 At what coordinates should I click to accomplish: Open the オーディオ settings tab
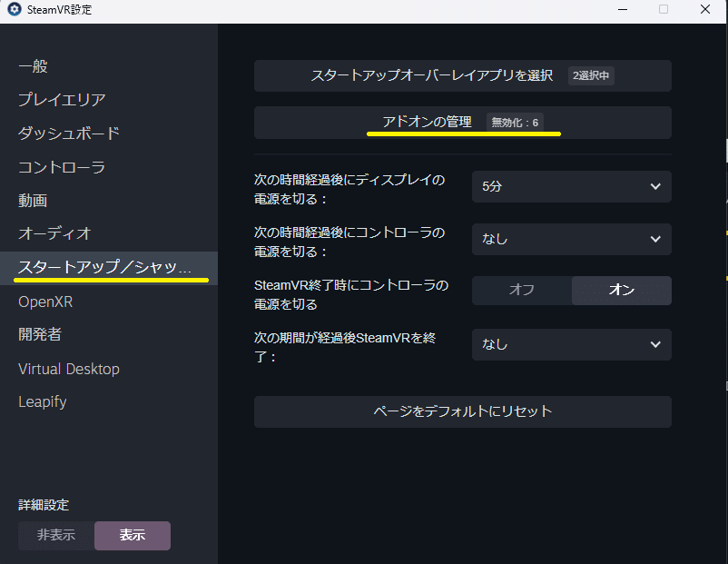coord(54,233)
